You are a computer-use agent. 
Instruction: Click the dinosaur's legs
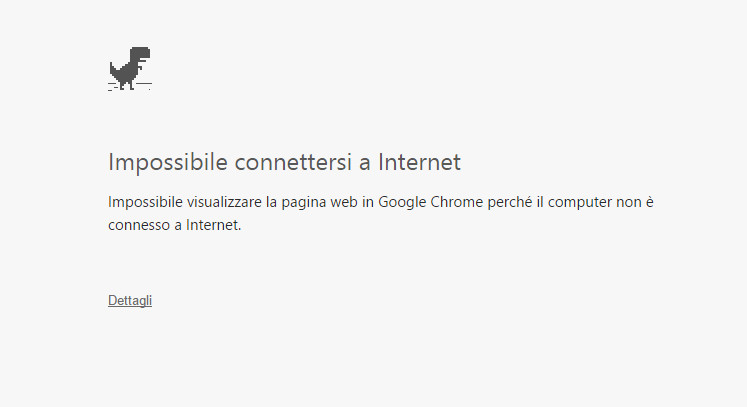pyautogui.click(x=127, y=83)
